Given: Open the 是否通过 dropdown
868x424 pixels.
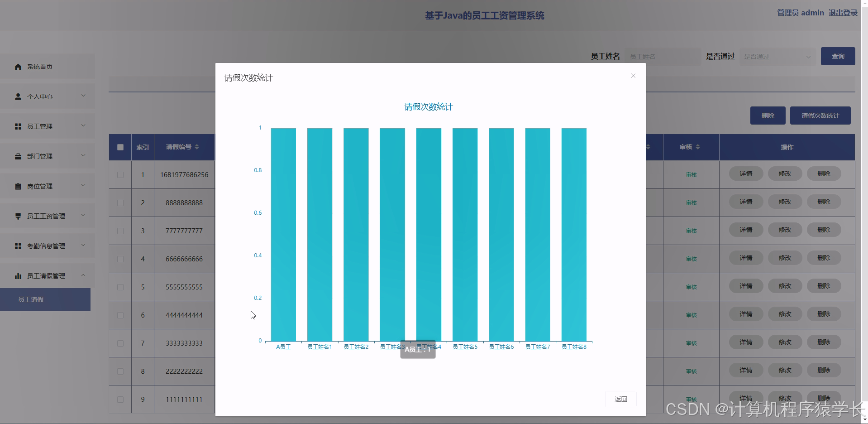Looking at the screenshot, I should pyautogui.click(x=777, y=56).
